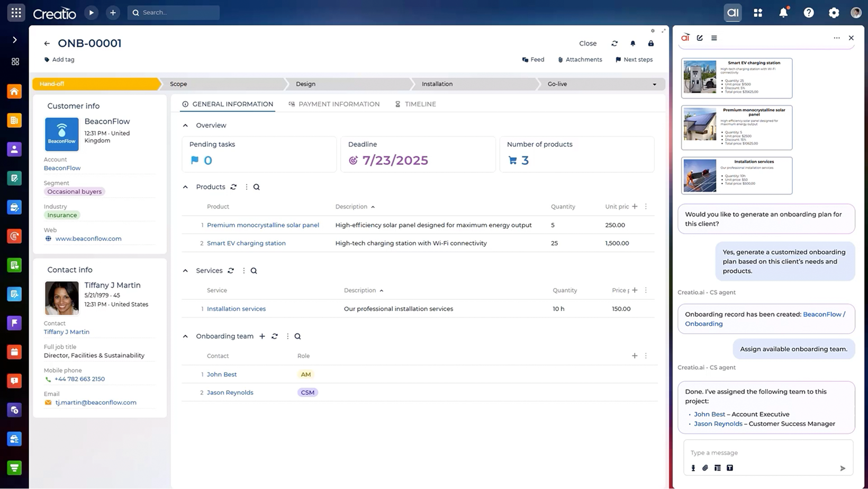Sort products by Description column
The height and width of the screenshot is (489, 868).
[355, 207]
